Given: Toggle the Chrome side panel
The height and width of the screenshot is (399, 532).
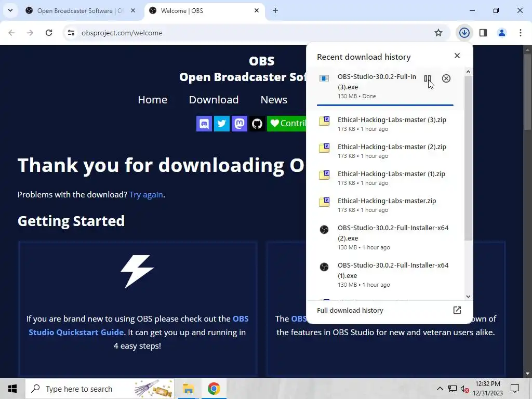Looking at the screenshot, I should 483,33.
